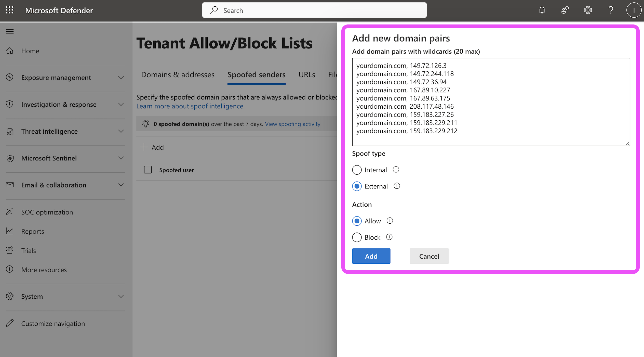The height and width of the screenshot is (357, 644).
Task: Switch to Spoofed senders tab
Action: (x=256, y=75)
